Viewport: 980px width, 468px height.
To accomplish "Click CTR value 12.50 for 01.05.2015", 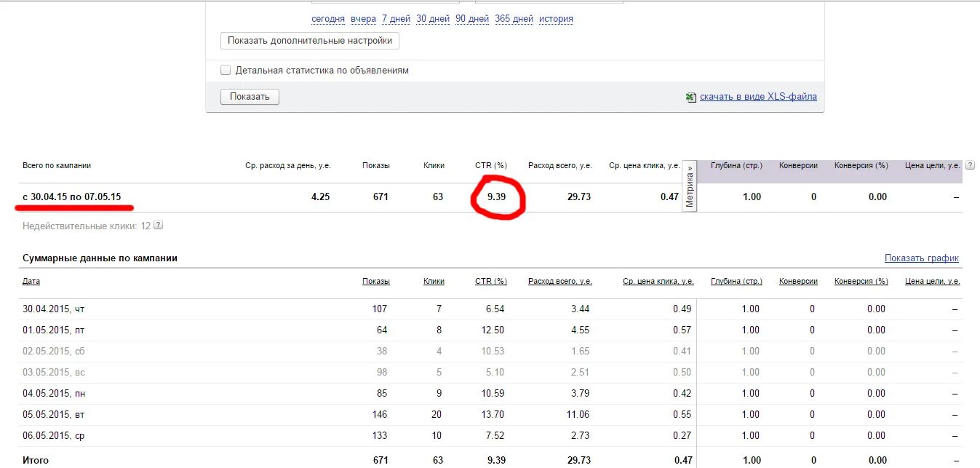I will [493, 330].
